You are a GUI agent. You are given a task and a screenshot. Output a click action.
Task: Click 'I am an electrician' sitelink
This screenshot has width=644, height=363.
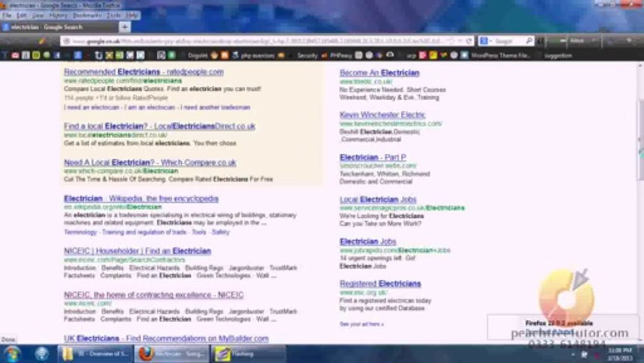pos(150,107)
